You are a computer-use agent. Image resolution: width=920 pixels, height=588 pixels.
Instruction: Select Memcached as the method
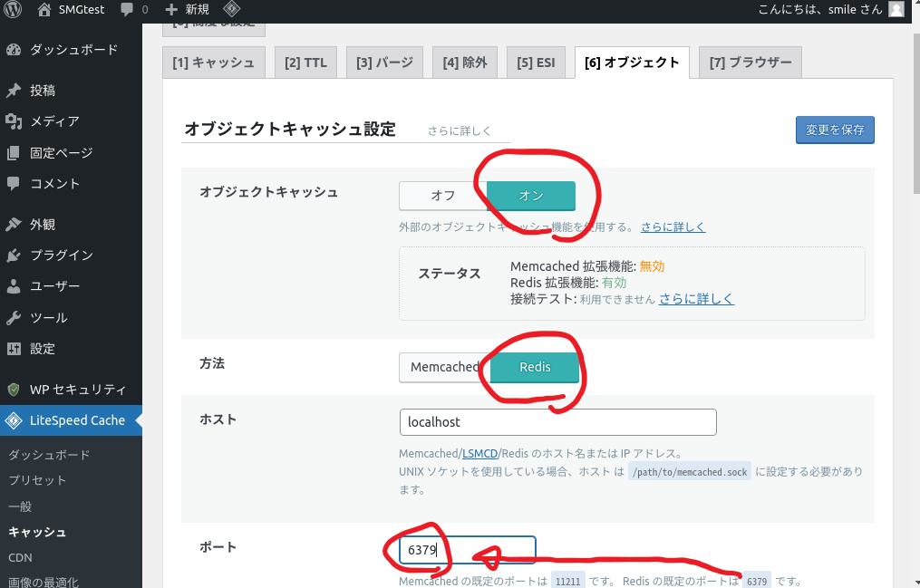(445, 368)
